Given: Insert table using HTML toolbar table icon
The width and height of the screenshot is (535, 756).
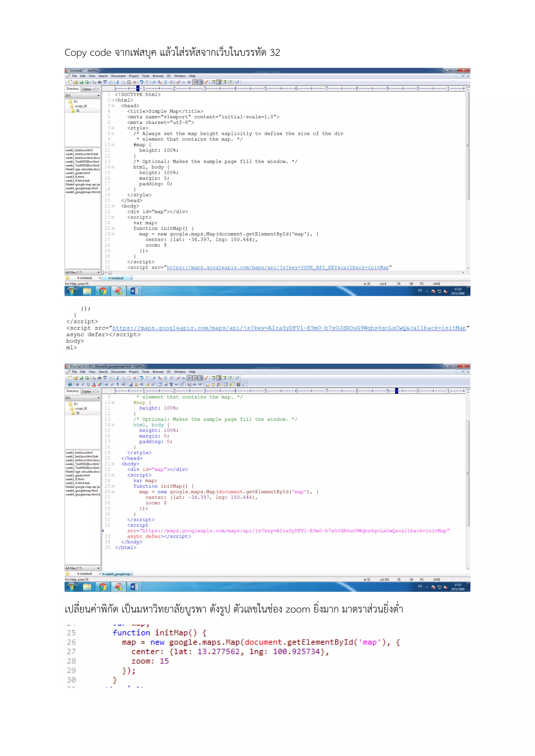Looking at the screenshot, I should coord(160,385).
